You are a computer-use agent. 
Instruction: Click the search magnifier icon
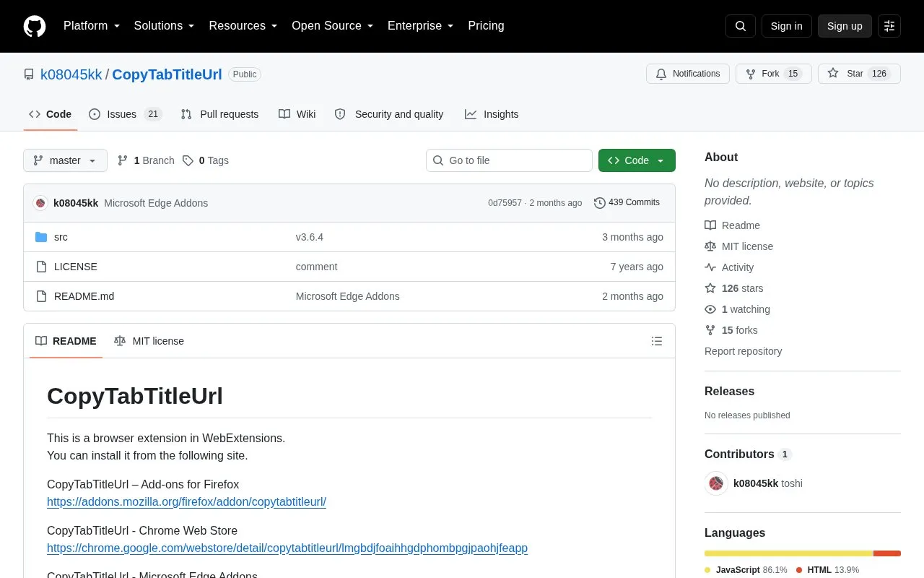[x=741, y=26]
